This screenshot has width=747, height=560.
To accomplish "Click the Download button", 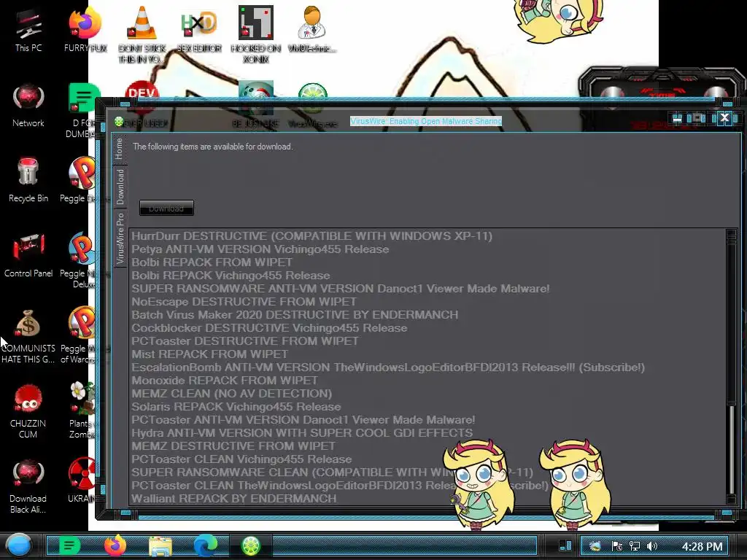I will coord(166,208).
